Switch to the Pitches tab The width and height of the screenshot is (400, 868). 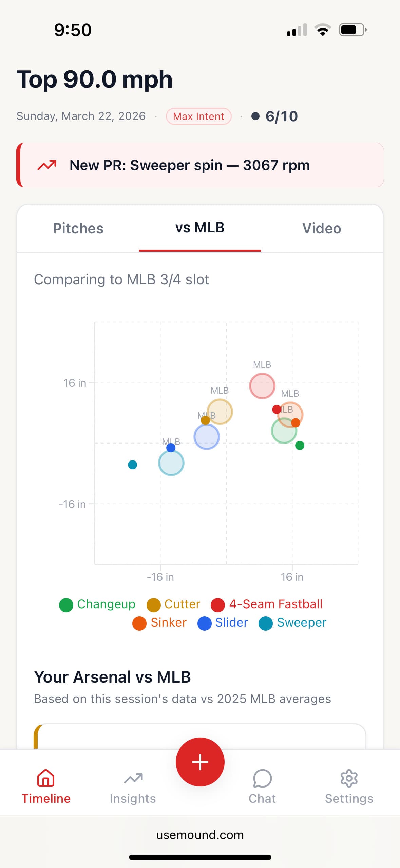pos(78,228)
